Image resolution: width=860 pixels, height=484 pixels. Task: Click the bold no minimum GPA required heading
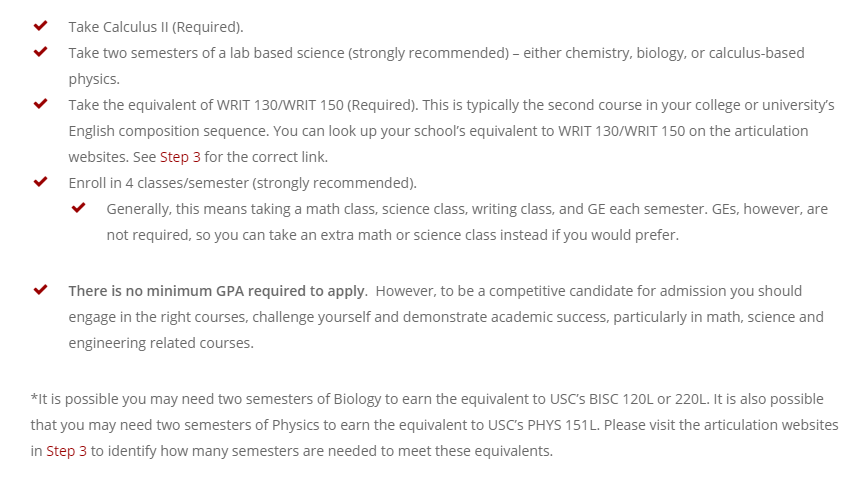(x=217, y=291)
